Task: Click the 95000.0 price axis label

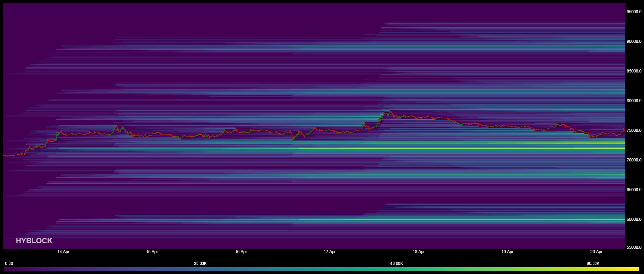Action: pyautogui.click(x=634, y=12)
